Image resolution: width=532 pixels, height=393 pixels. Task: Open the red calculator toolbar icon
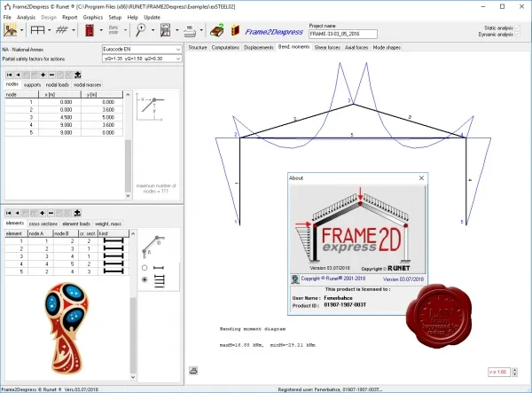[90, 30]
